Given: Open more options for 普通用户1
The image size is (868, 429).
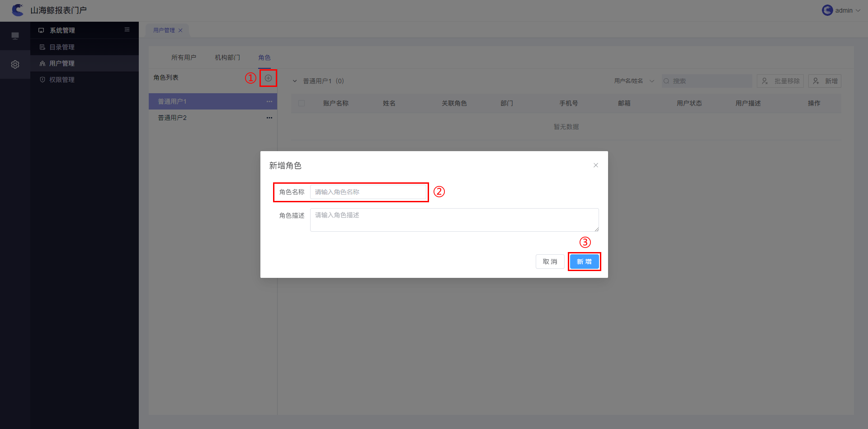Looking at the screenshot, I should point(269,101).
